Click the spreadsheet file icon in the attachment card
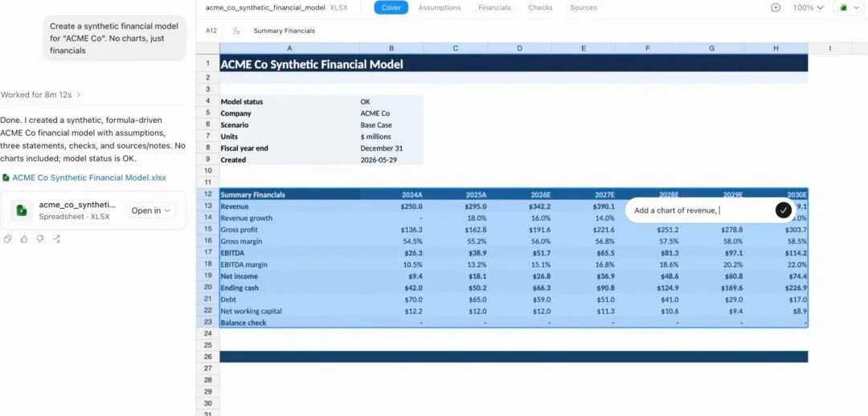The height and width of the screenshot is (416, 868). coord(21,210)
